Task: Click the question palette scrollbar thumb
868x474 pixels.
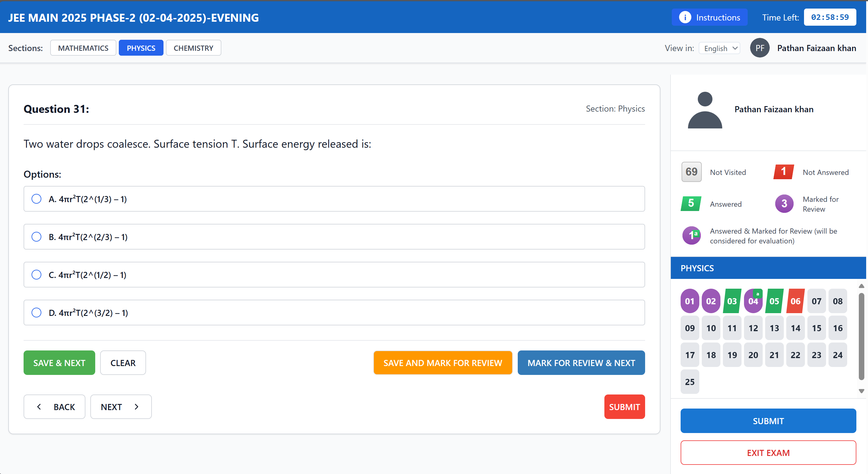Action: pos(861,337)
